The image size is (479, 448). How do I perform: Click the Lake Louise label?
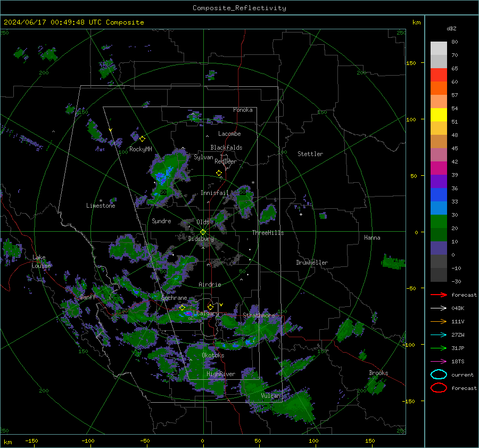click(x=41, y=262)
